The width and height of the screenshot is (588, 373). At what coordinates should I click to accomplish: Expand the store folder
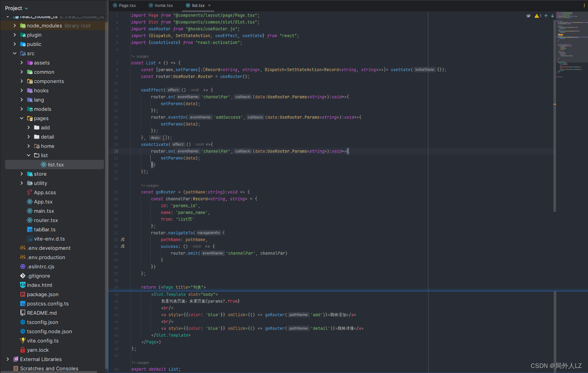coord(22,174)
